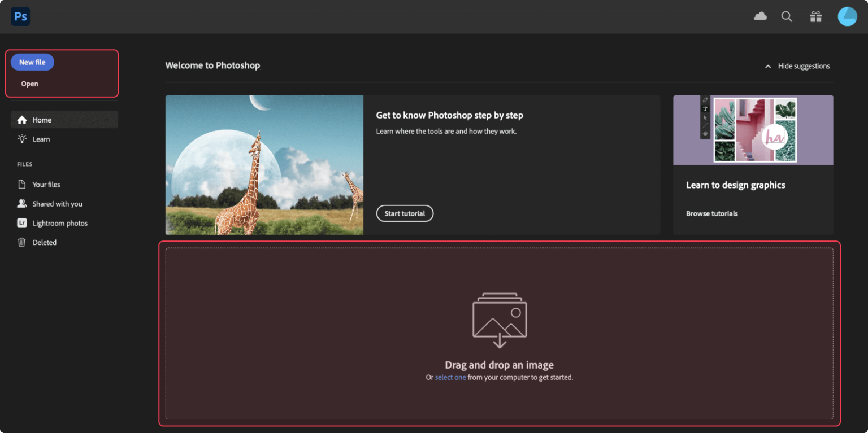Click the Learn lightbulb icon
The width and height of the screenshot is (868, 433).
(22, 139)
